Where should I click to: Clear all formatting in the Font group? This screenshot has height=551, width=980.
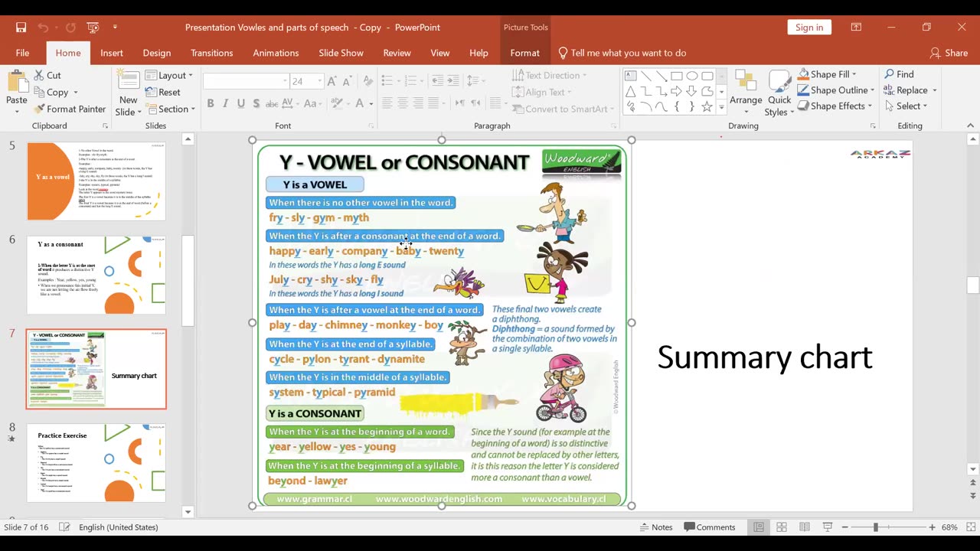coord(368,81)
